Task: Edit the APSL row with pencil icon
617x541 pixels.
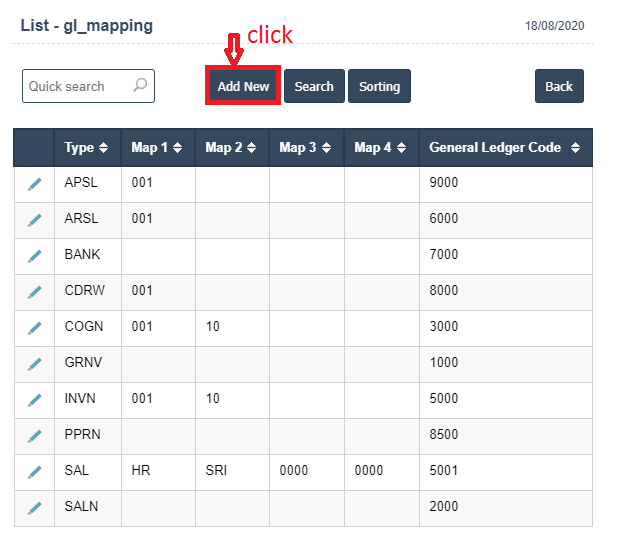Action: (x=34, y=184)
